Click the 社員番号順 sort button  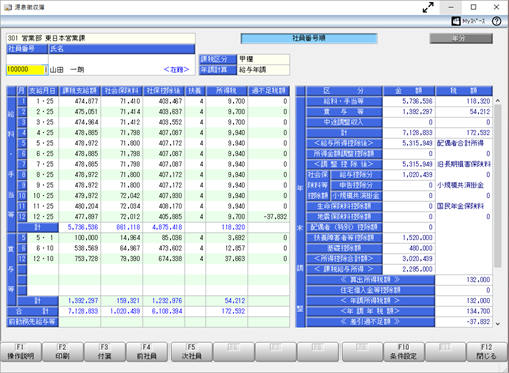click(309, 38)
